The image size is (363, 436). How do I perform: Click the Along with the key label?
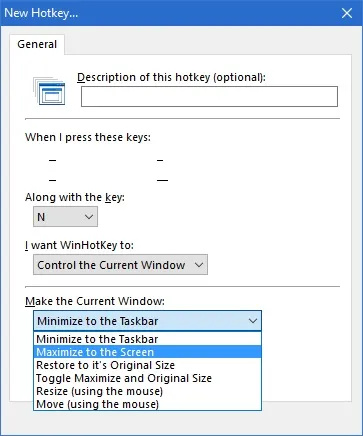click(x=75, y=197)
